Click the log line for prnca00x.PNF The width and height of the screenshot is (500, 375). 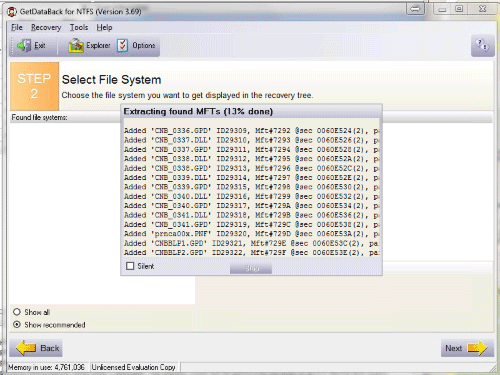point(251,234)
